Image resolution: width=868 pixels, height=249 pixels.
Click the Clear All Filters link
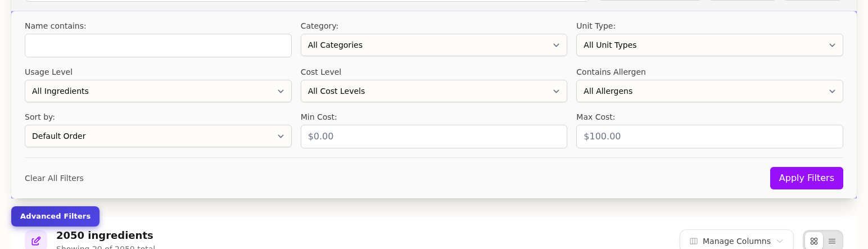point(54,178)
